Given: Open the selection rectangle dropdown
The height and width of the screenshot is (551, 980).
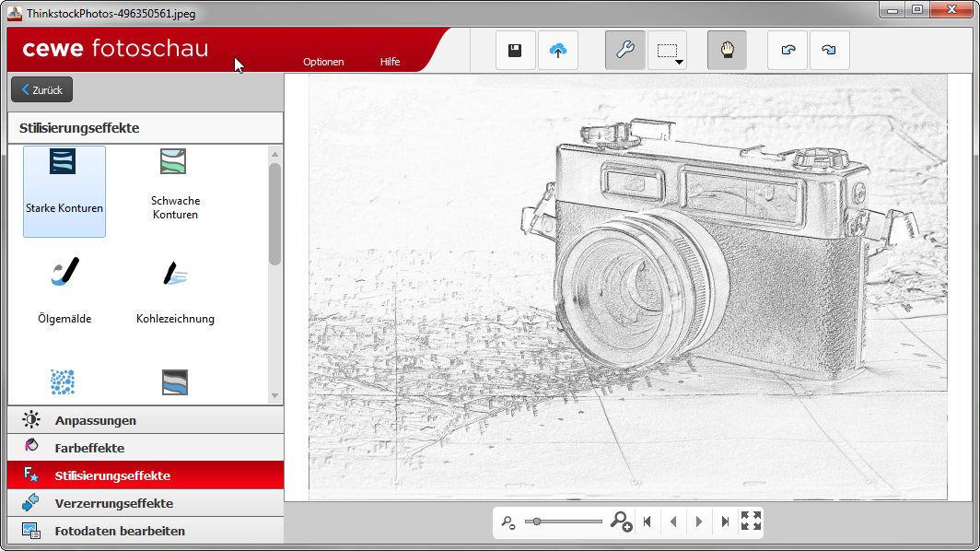Looking at the screenshot, I should [x=668, y=52].
